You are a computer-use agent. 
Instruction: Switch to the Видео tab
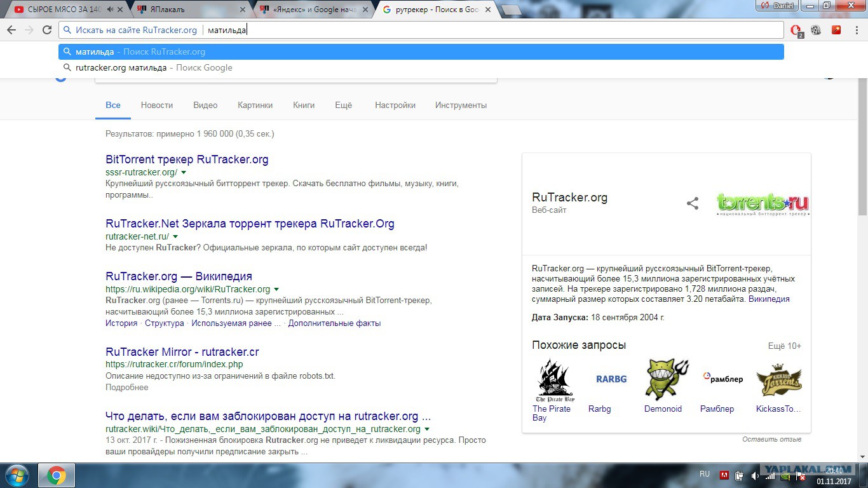(205, 105)
